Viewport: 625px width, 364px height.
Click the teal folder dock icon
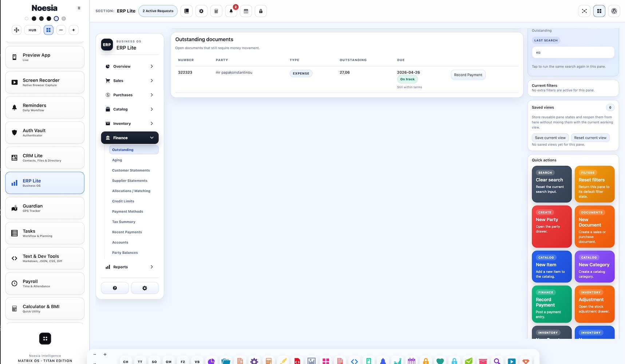226,361
